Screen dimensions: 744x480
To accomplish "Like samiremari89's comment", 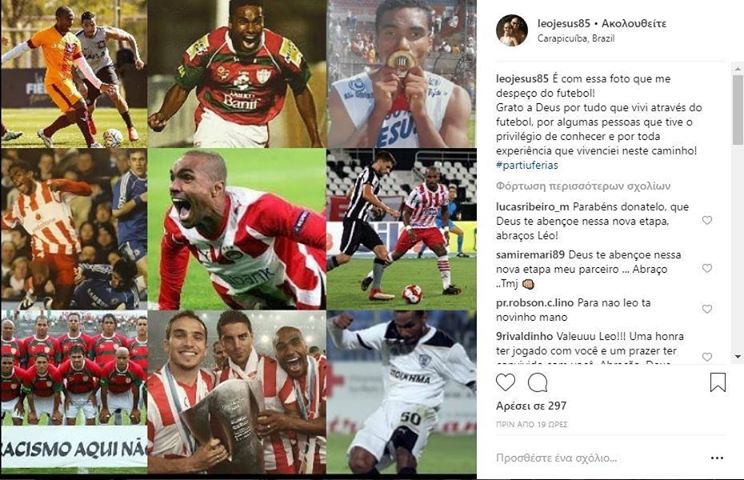I will [x=707, y=268].
